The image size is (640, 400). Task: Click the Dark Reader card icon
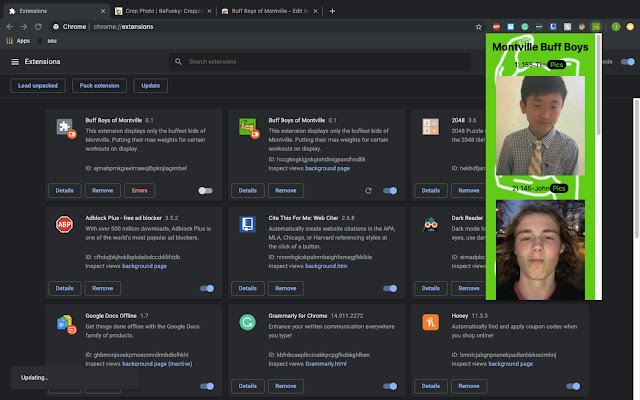pos(431,224)
